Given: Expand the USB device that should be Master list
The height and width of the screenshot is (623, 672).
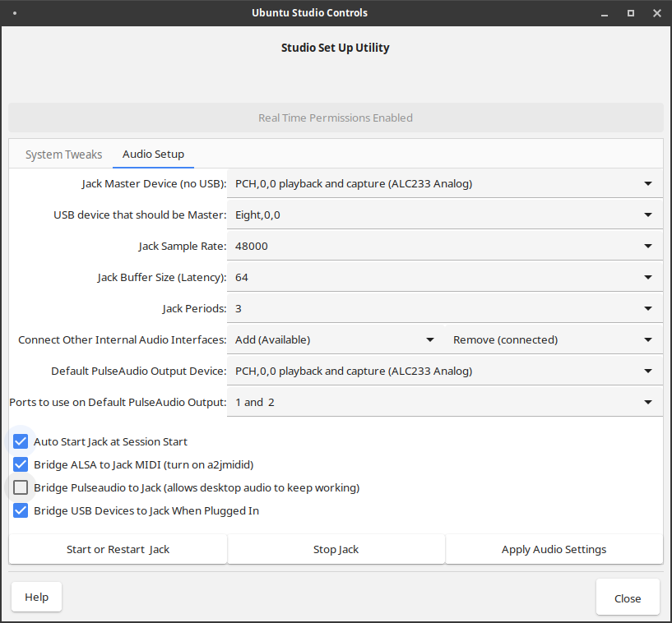Looking at the screenshot, I should pyautogui.click(x=444, y=215).
